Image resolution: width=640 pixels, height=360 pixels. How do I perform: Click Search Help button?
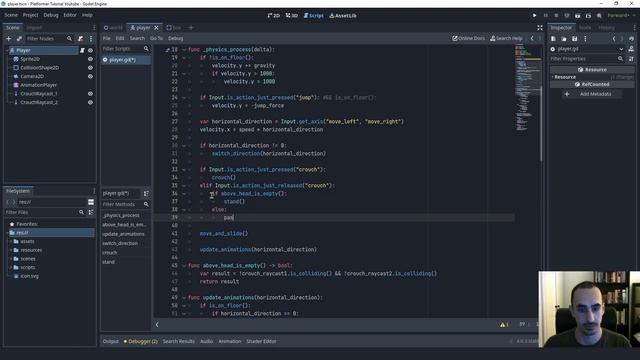click(506, 38)
